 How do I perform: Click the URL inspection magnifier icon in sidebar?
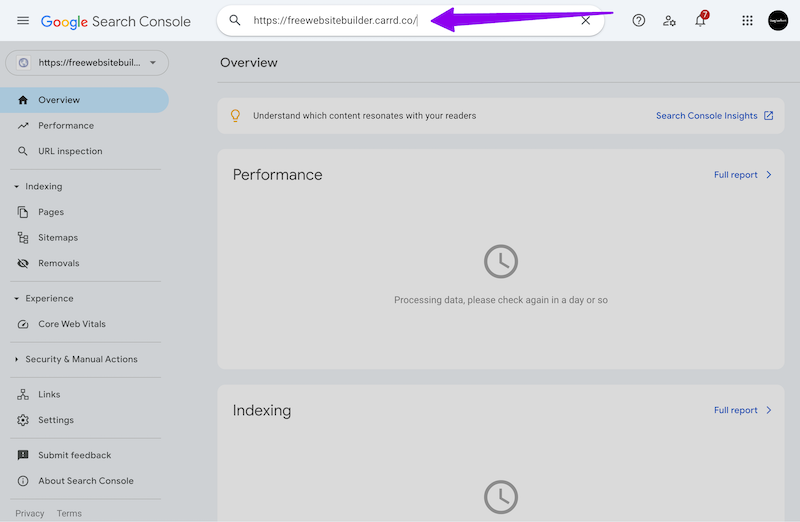click(x=23, y=151)
